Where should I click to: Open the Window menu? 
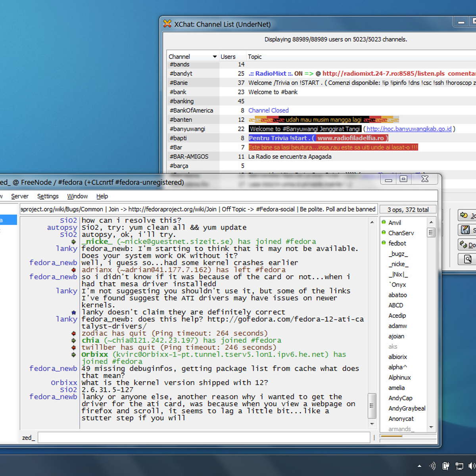tap(77, 196)
